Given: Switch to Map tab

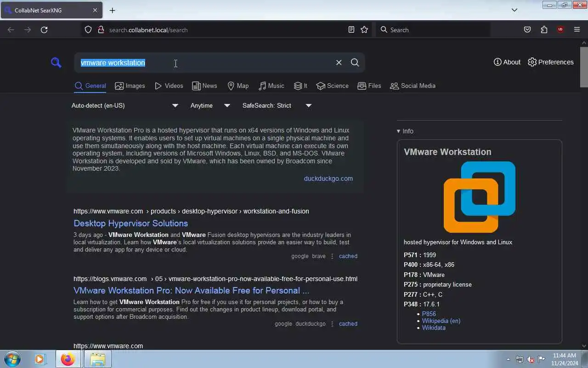Looking at the screenshot, I should coord(238,86).
